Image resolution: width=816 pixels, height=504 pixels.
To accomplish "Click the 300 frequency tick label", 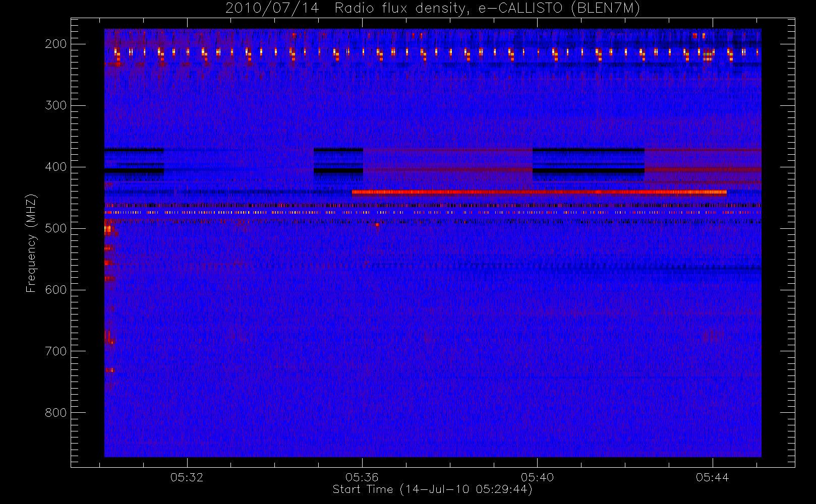I will coord(56,105).
